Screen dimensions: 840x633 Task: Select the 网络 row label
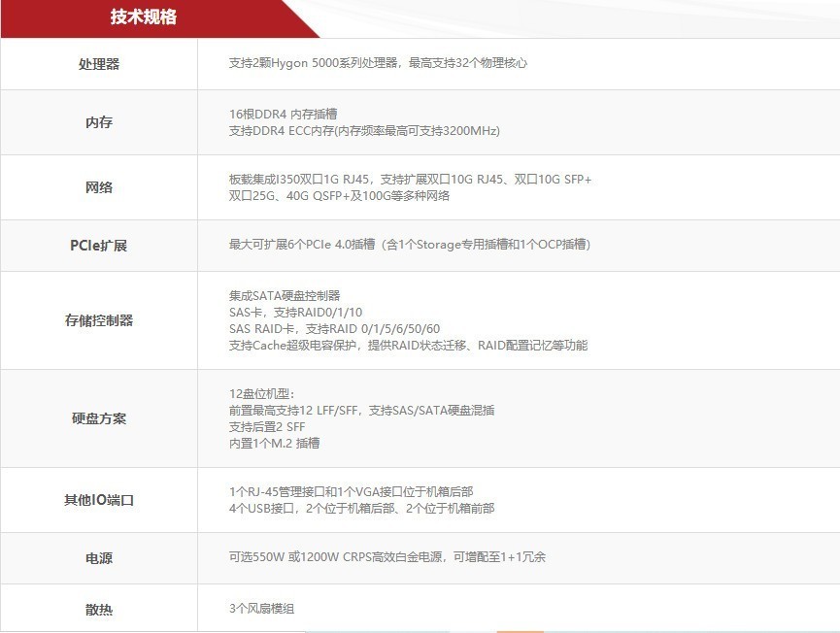99,187
